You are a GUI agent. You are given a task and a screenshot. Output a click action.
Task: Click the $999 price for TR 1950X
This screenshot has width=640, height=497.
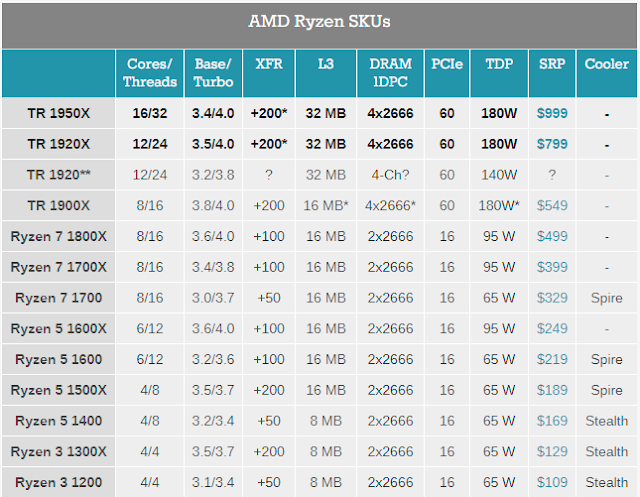[551, 113]
